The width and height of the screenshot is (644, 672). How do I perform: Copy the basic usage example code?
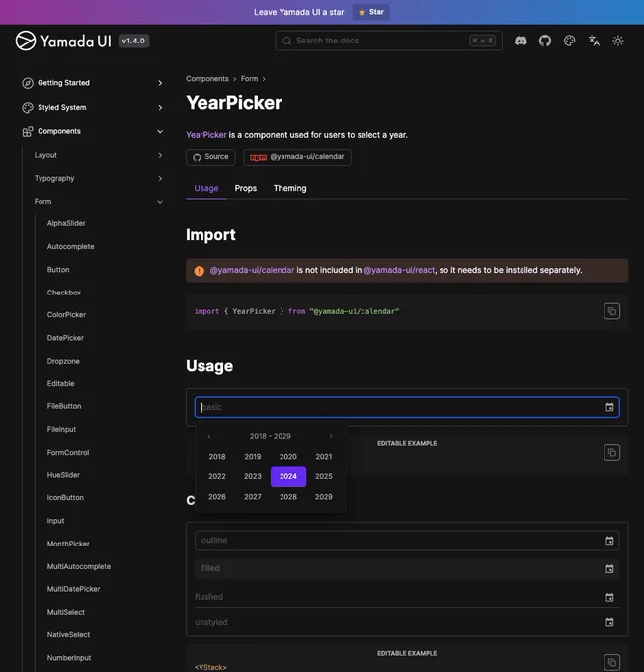(x=611, y=453)
